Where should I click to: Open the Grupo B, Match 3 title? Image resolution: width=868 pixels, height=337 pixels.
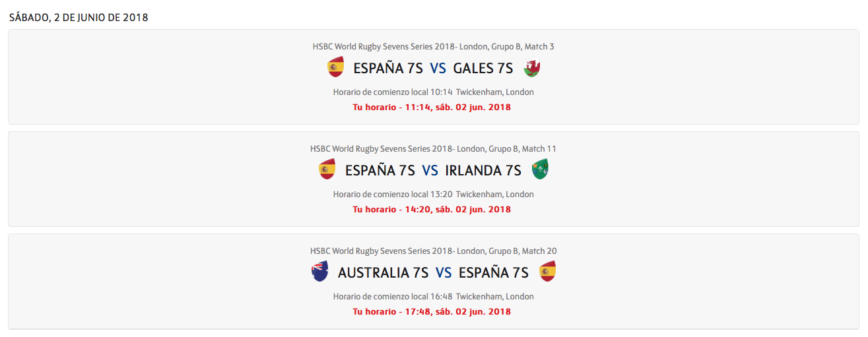434,46
